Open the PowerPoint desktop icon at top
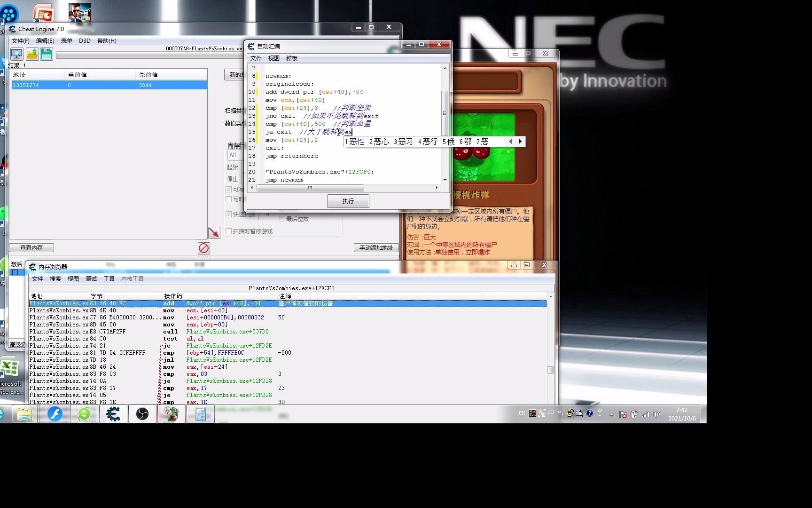This screenshot has height=508, width=812. (x=43, y=12)
